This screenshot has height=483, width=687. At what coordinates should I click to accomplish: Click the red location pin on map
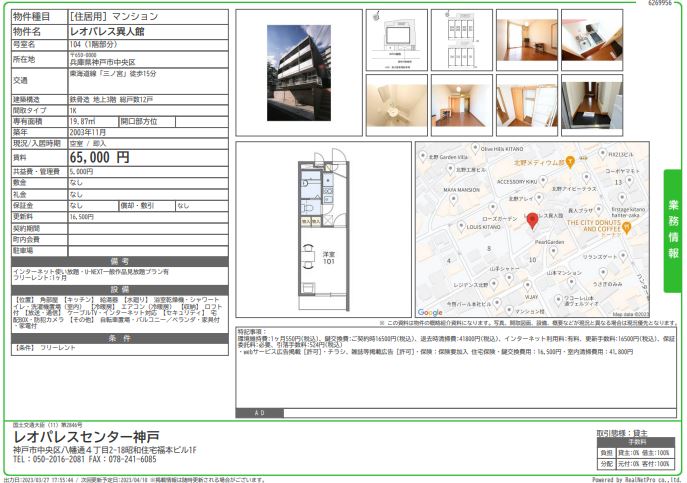point(532,221)
